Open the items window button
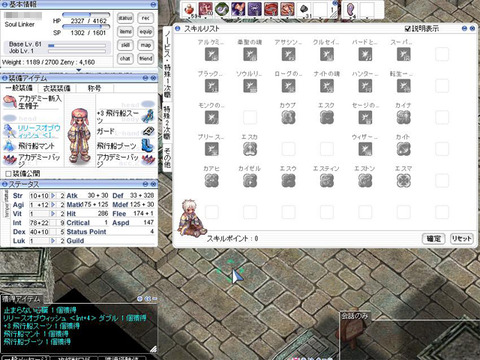 (x=125, y=32)
